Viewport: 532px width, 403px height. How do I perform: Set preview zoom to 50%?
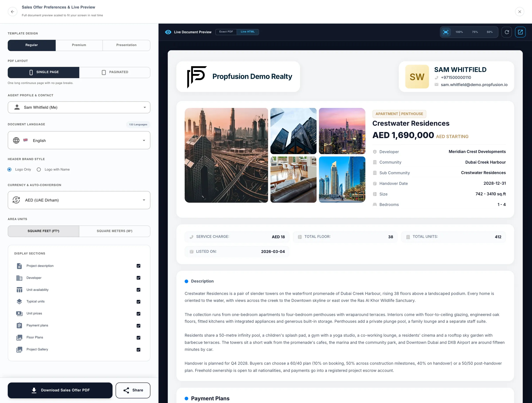coord(490,32)
